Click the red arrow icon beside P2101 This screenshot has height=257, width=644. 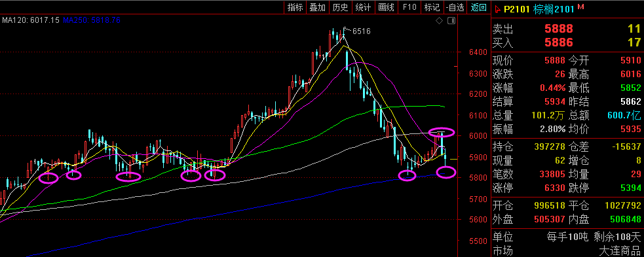497,8
